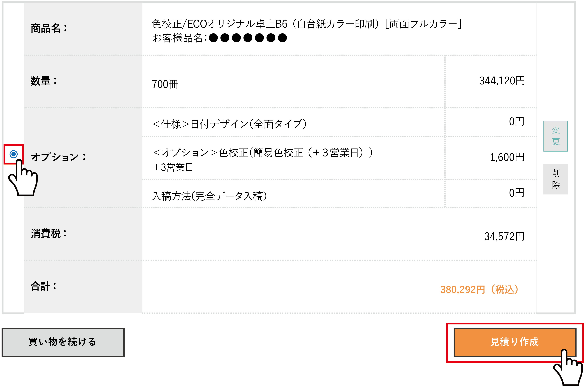Click the gray 削除 button
The image size is (587, 392).
555,179
